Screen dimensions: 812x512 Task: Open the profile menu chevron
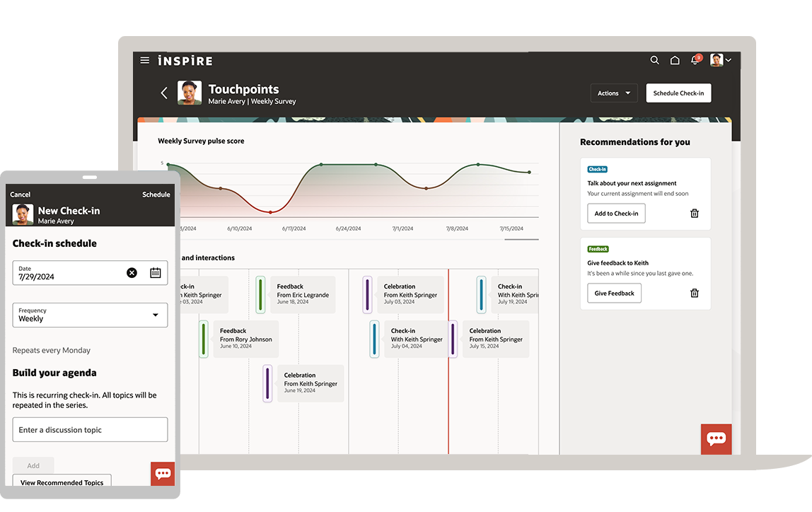coord(728,60)
